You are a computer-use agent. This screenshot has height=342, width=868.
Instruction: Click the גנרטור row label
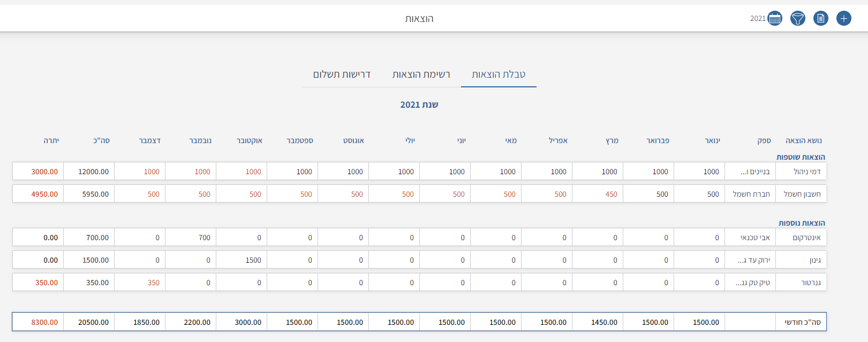811,282
